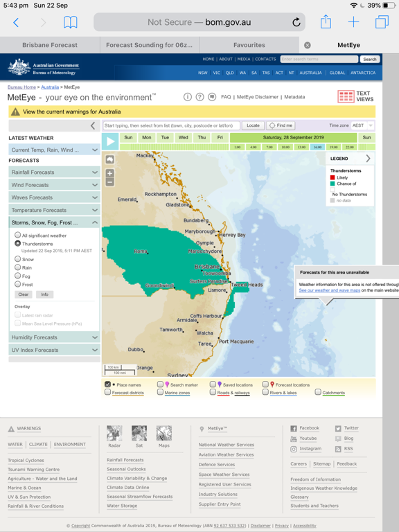Open QLD in the state menu
Screen dimensions: 399x532
click(x=230, y=73)
